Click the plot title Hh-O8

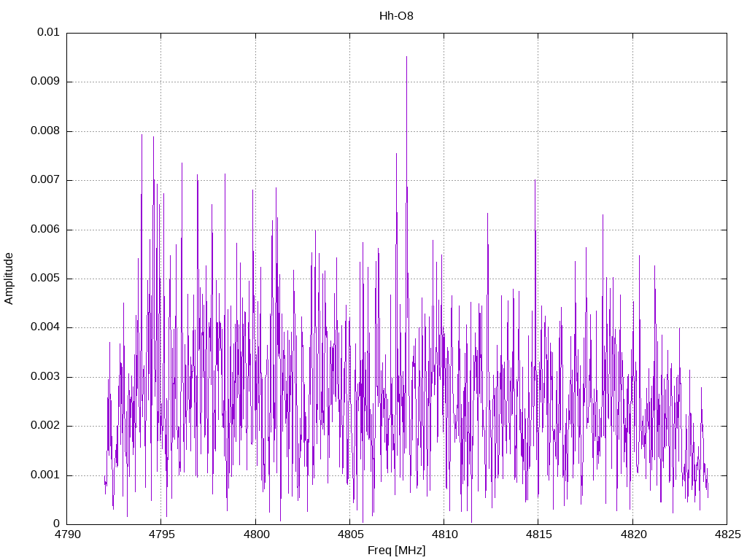click(x=396, y=16)
